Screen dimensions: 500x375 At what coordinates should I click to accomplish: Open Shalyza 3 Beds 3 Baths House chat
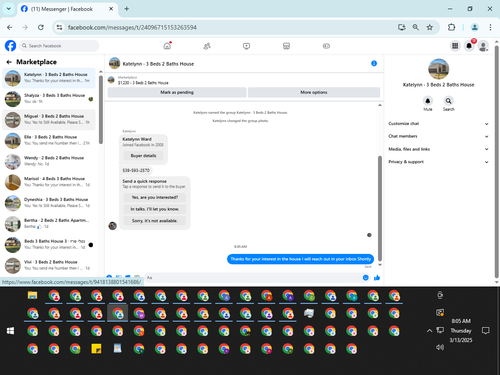[49, 98]
